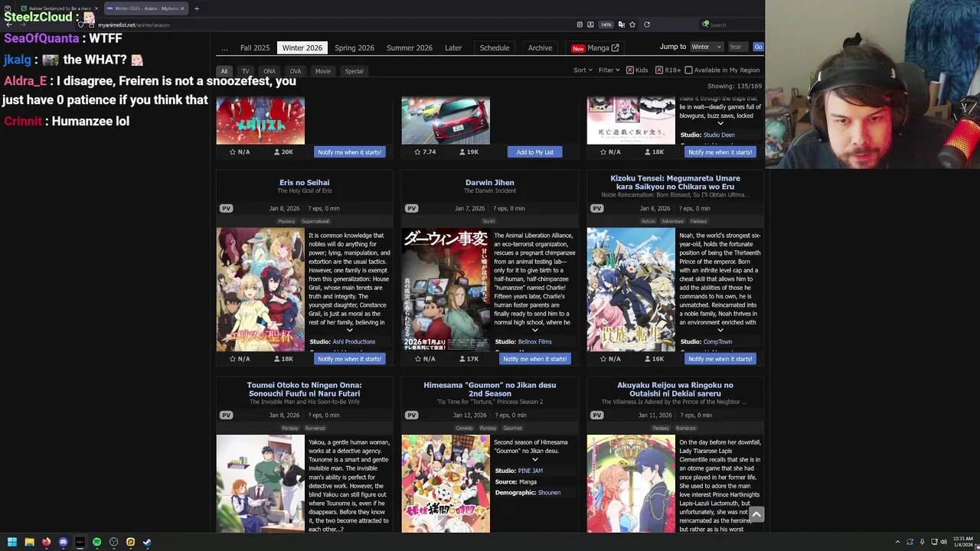Show hidden system tray icons chevron
Viewport: 980px width, 551px height.
click(897, 542)
